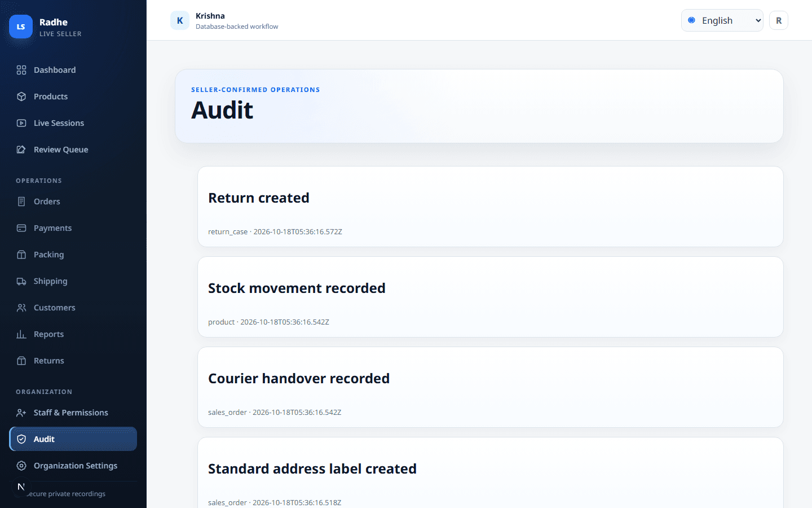Click sales_order timestamp ending 16.518Z
Image resolution: width=812 pixels, height=508 pixels.
(275, 502)
